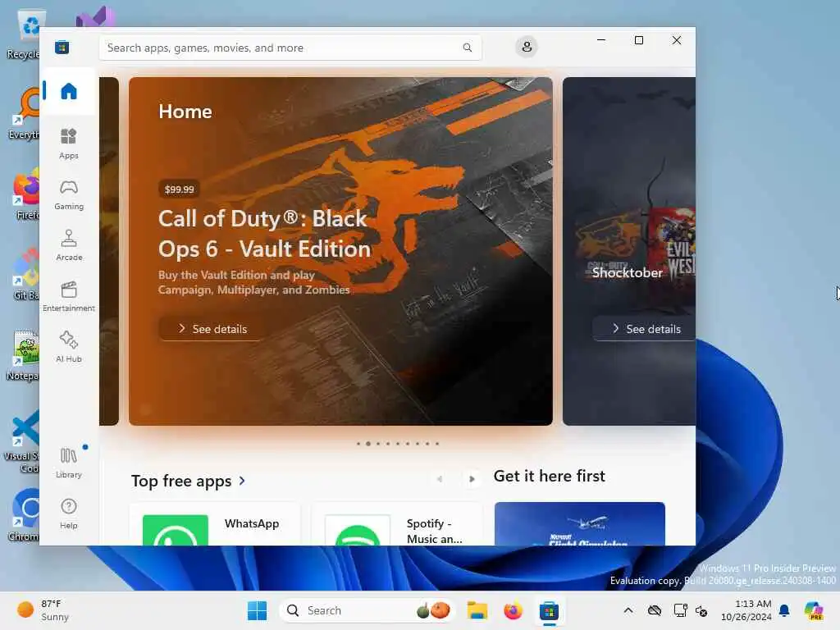840x630 pixels.
Task: Show hidden system tray icons
Action: [x=628, y=610]
